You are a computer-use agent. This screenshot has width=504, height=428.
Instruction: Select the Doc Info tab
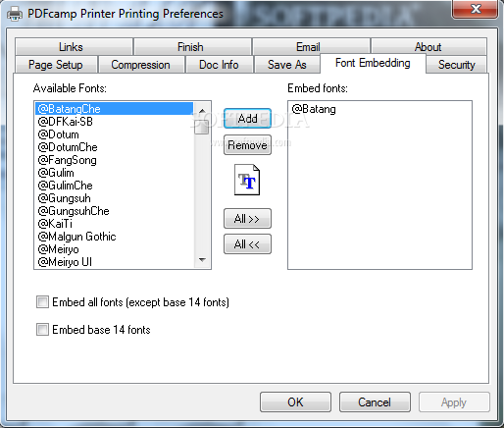(220, 65)
